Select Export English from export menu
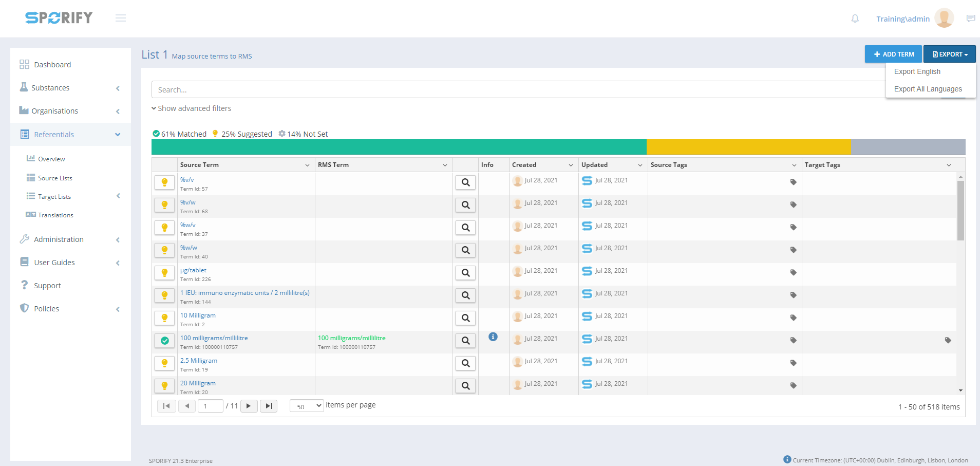This screenshot has width=980, height=466. click(917, 71)
